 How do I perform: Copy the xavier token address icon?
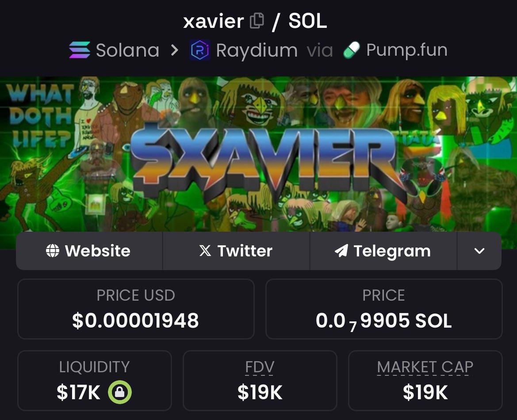(x=257, y=21)
